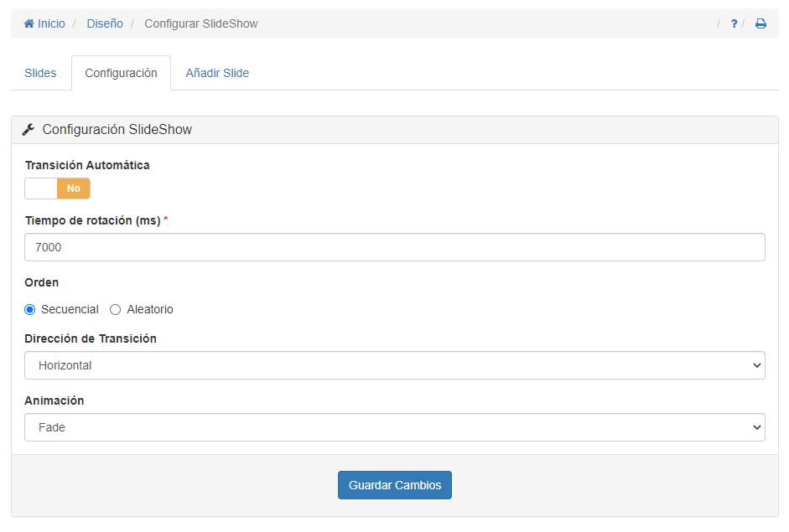
Task: Open the Animación dropdown showing Fade
Action: point(394,426)
